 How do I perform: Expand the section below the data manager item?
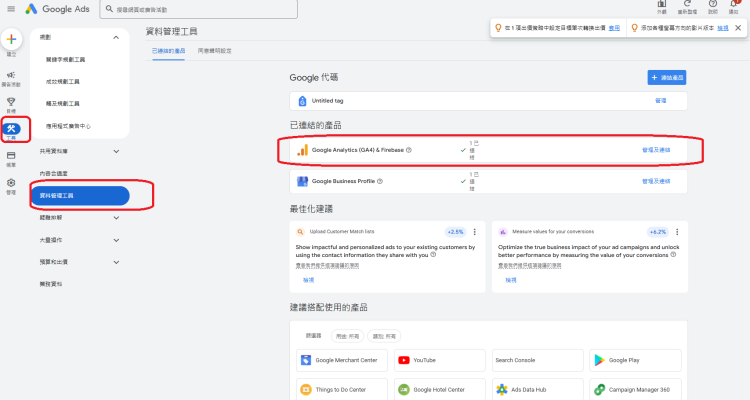pos(116,218)
